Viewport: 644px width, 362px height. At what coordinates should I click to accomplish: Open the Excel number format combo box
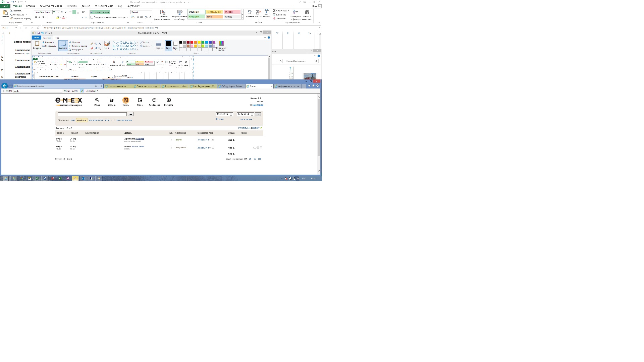coord(141,12)
